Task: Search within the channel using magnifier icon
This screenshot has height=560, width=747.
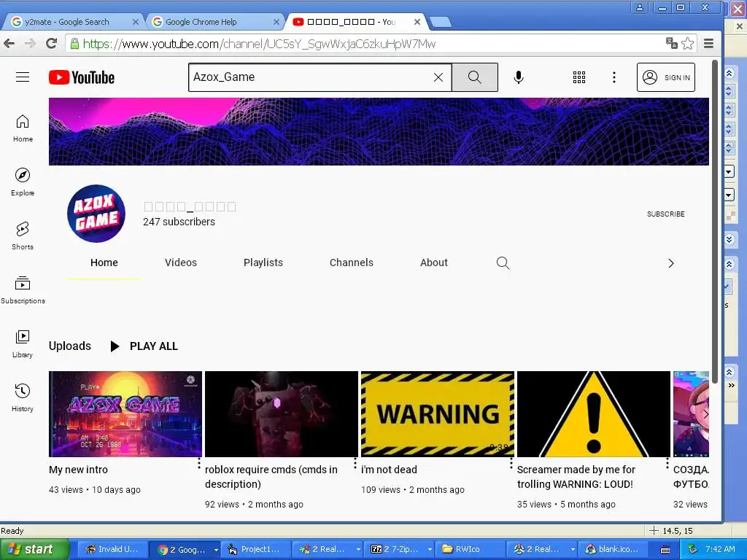Action: click(503, 262)
